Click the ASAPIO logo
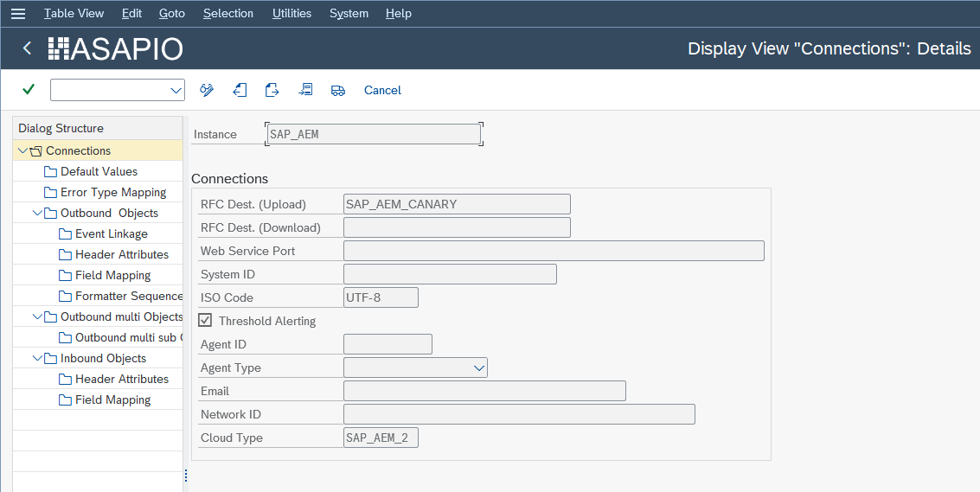Screen dimensions: 980x492 (116, 48)
